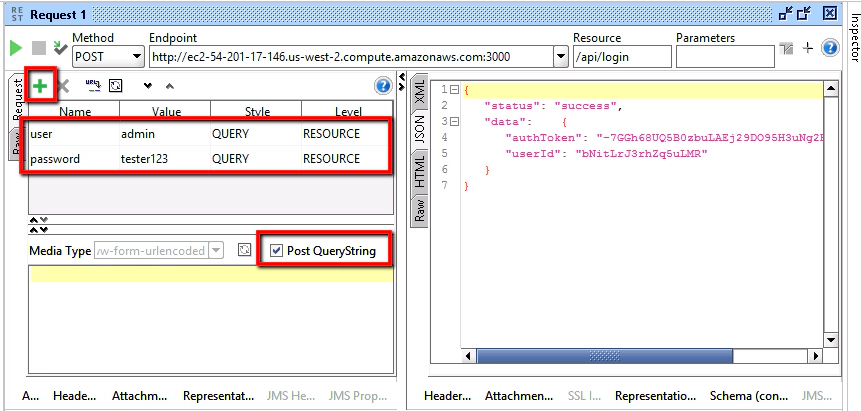Collapse panel arrows beside XML tab
This screenshot has height=411, width=861.
tap(402, 82)
